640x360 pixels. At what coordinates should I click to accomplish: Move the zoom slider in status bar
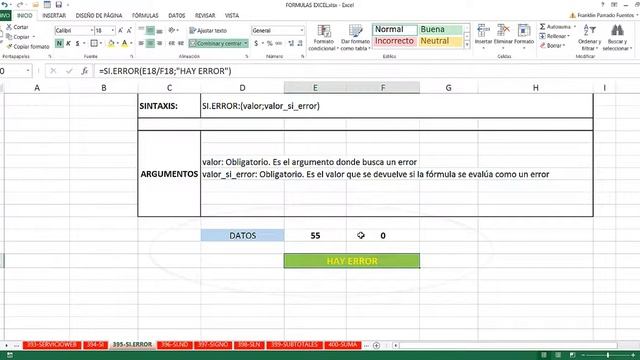click(608, 356)
